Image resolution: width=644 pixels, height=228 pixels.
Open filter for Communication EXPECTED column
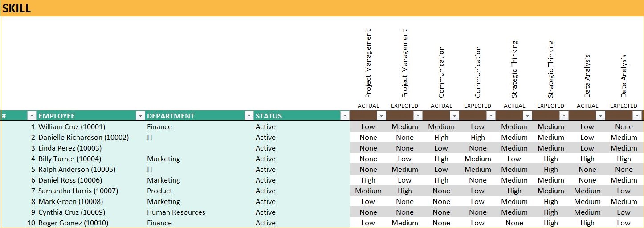pyautogui.click(x=491, y=116)
